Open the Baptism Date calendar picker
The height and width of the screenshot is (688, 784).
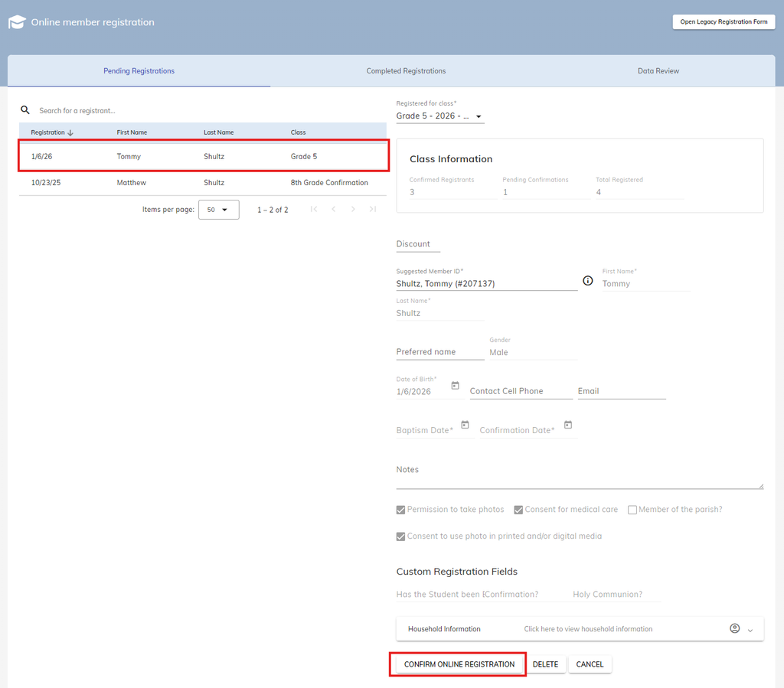point(465,425)
